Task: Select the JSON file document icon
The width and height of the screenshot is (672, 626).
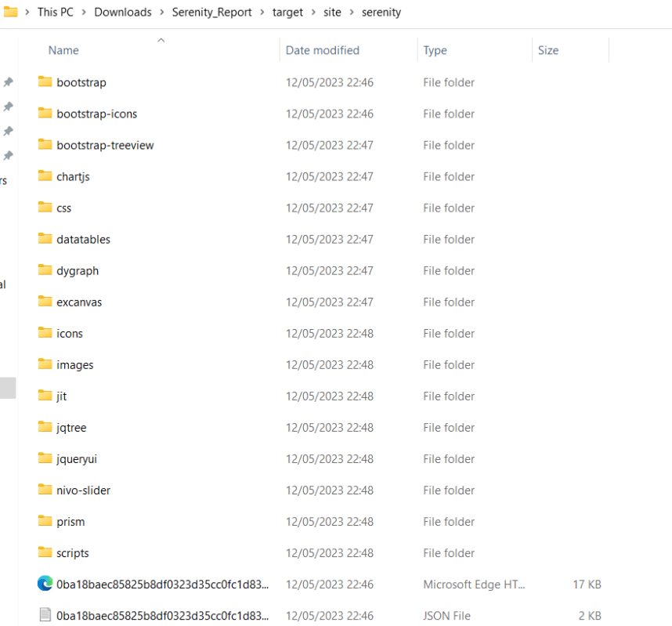Action: pyautogui.click(x=45, y=615)
